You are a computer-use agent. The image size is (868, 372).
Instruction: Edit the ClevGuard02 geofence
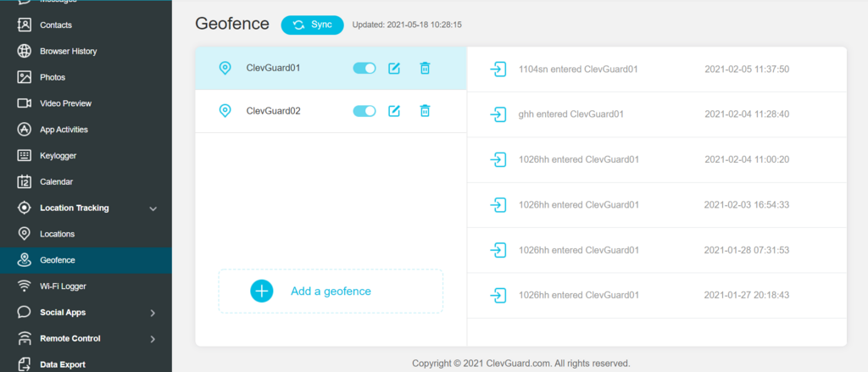tap(394, 111)
